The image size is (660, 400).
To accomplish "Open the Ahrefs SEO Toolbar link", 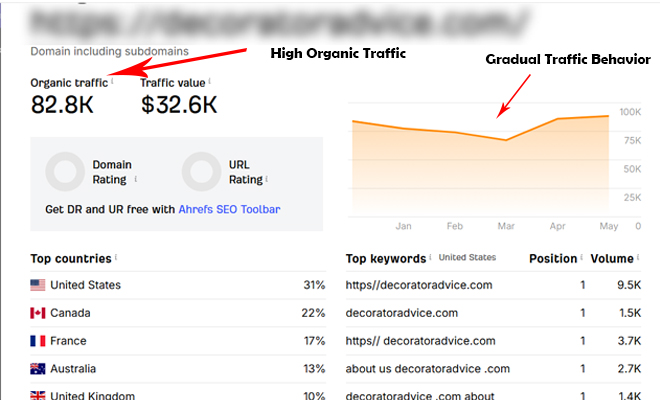I will (x=229, y=209).
